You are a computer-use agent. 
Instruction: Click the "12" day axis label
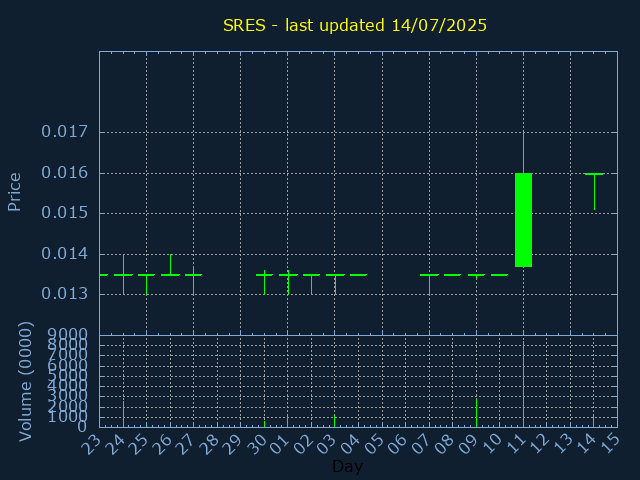(539, 444)
